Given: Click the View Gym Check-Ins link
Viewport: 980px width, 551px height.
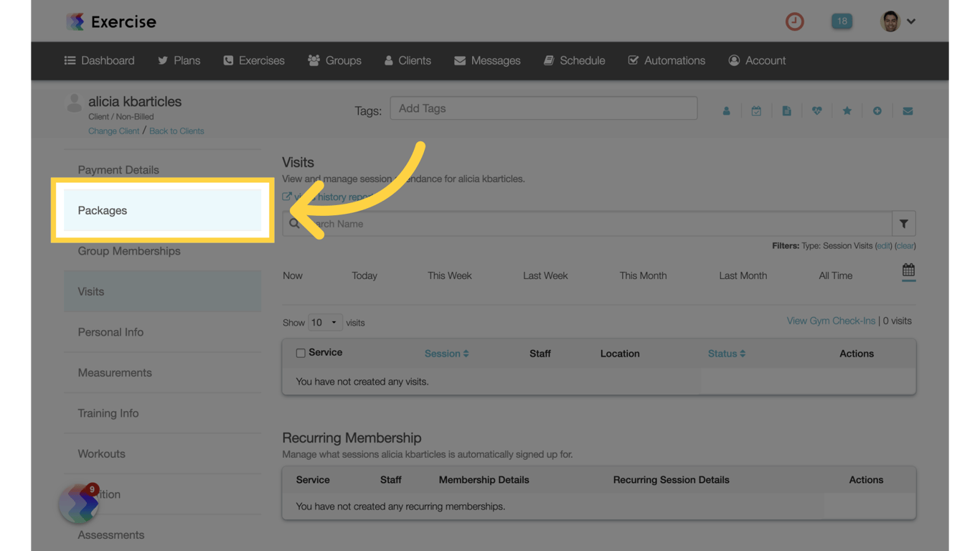Looking at the screenshot, I should (x=831, y=321).
